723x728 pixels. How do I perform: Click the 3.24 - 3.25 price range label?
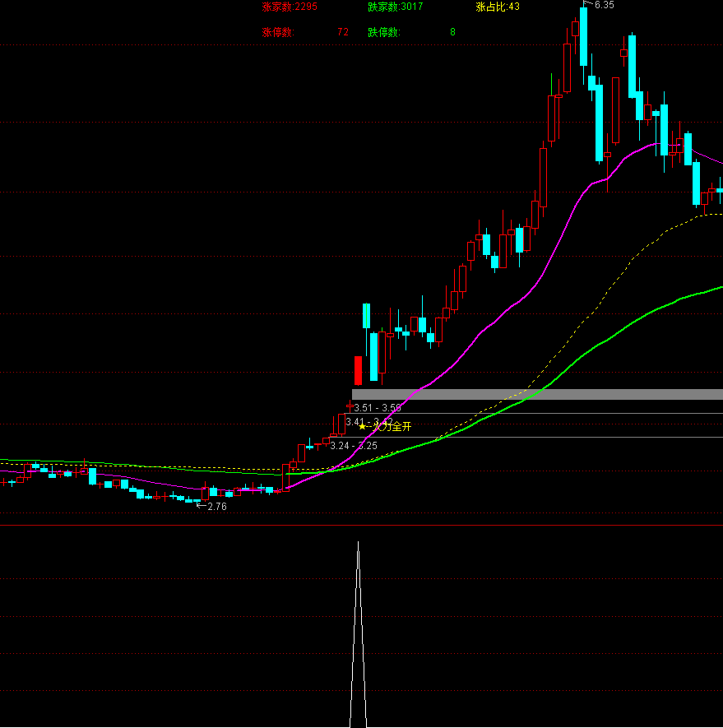tap(354, 445)
